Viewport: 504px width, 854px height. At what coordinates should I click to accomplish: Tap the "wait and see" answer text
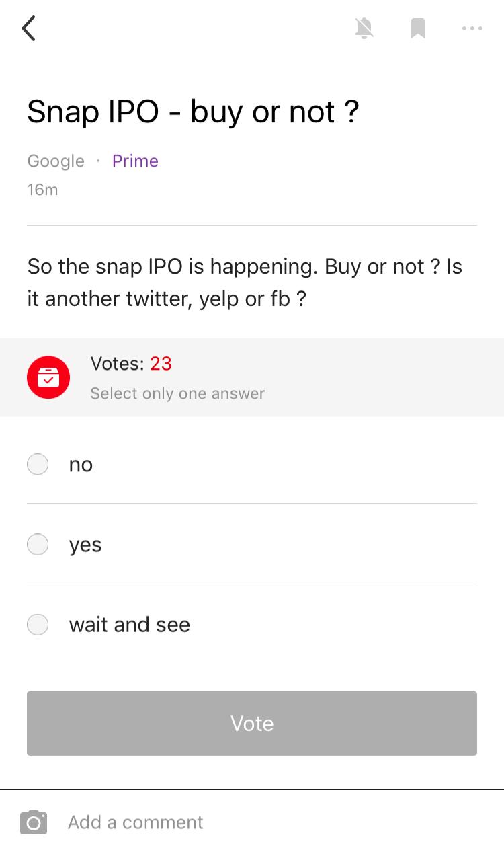pos(130,625)
